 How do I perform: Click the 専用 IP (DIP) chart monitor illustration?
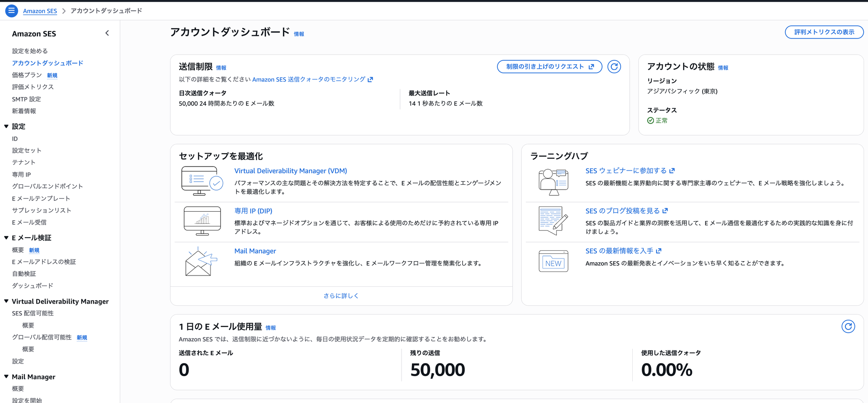point(202,221)
